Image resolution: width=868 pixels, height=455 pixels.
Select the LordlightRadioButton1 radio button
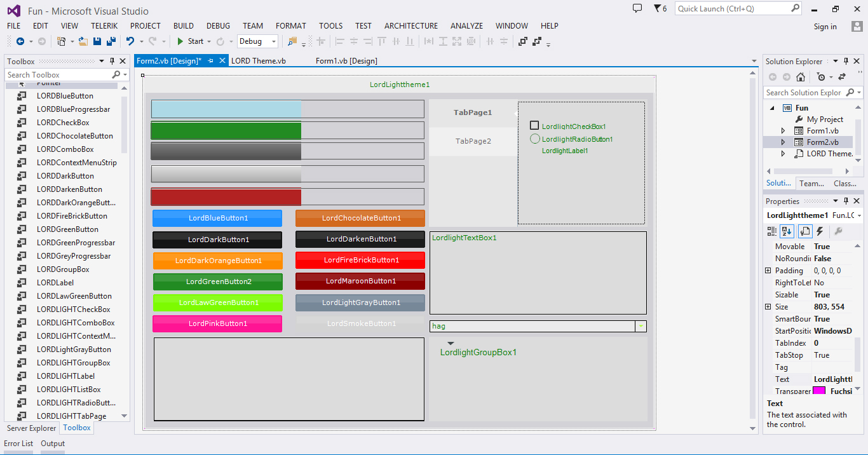(x=535, y=139)
